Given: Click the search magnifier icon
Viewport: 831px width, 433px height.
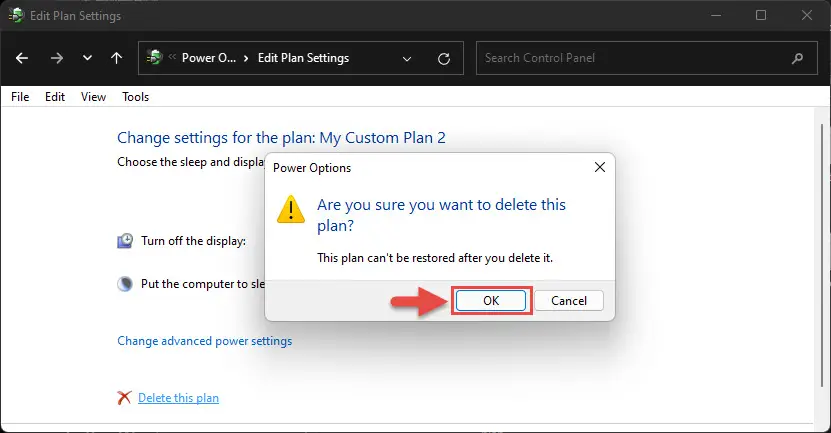Looking at the screenshot, I should coord(797,58).
